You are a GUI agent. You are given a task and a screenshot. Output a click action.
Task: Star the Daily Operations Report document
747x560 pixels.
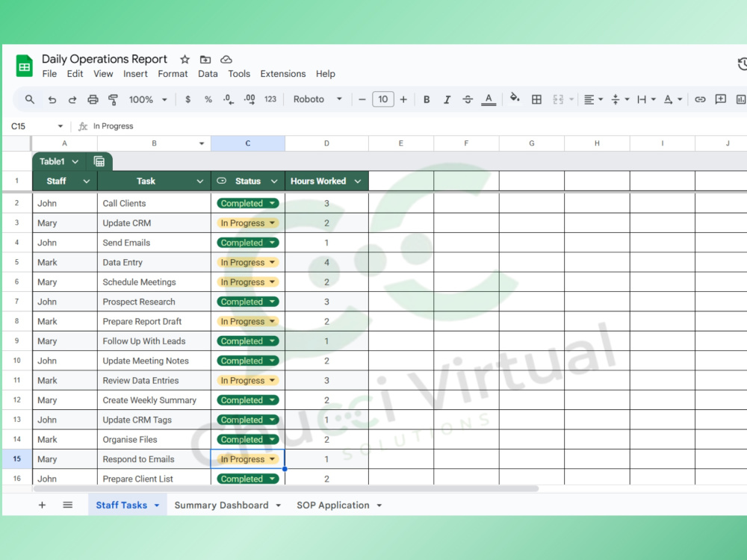coord(185,60)
